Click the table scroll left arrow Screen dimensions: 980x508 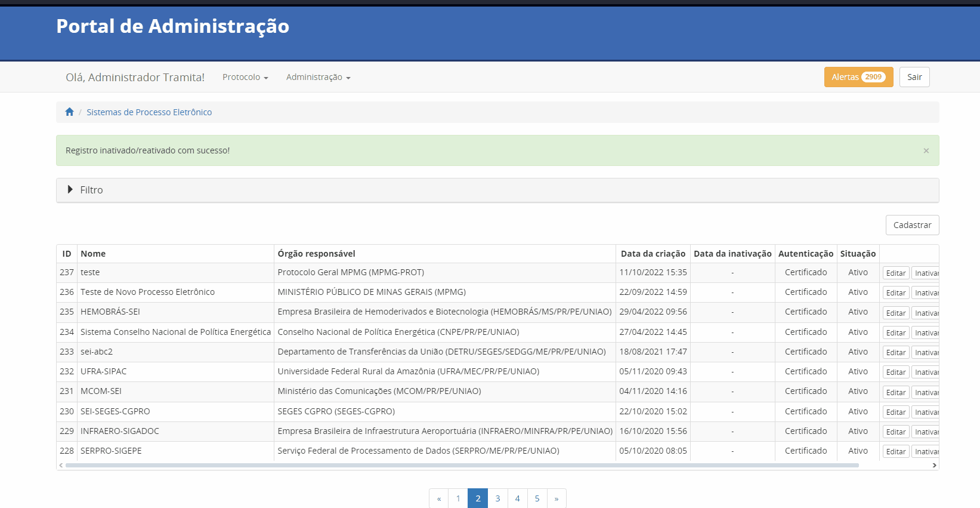tap(61, 465)
